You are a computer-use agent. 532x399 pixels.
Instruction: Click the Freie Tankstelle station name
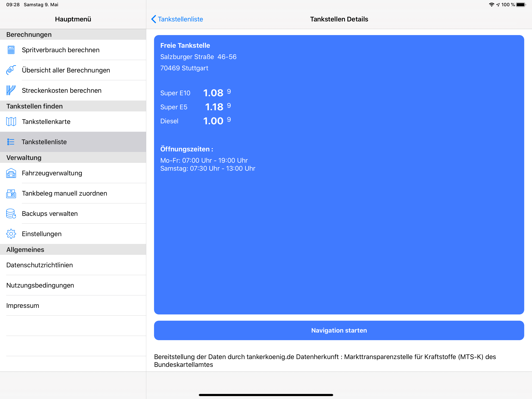(x=185, y=45)
